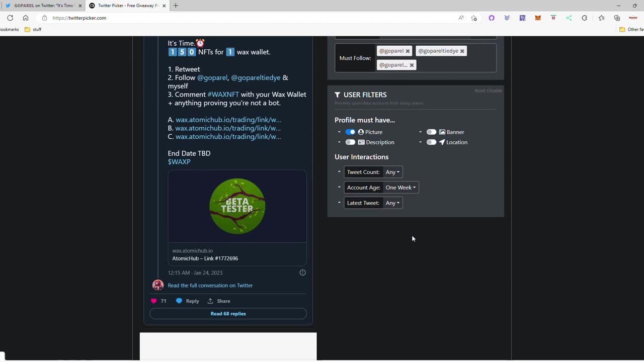Close the GOPAREL on Twitter tab
Viewport: 644px width, 362px height.
point(80,6)
